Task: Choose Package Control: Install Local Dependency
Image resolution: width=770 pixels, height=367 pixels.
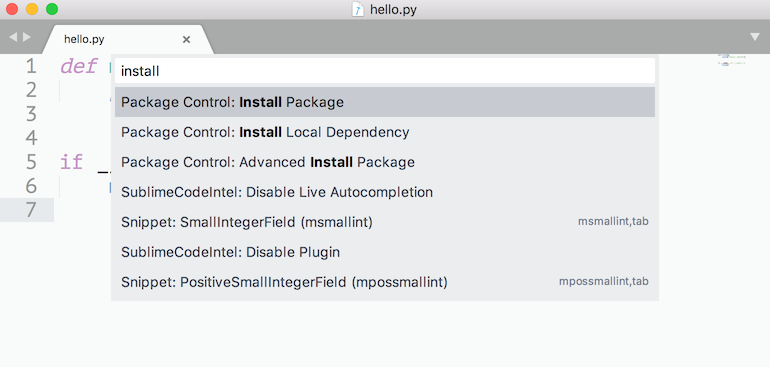Action: point(385,132)
